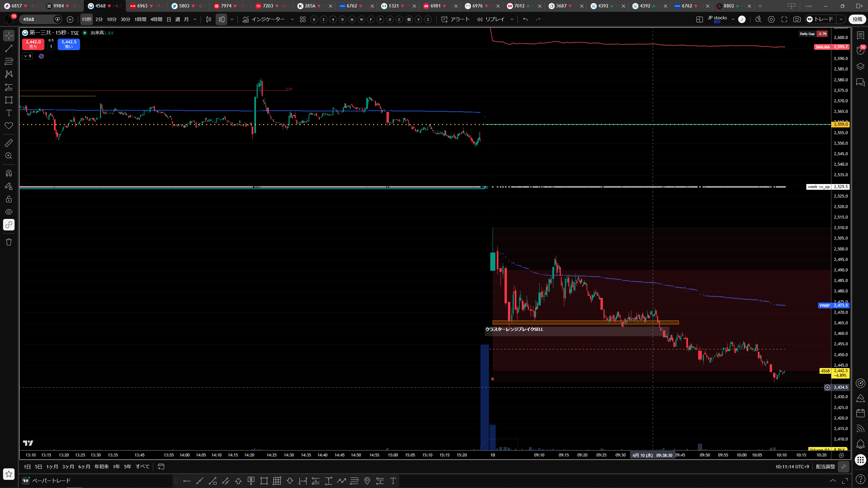Image resolution: width=868 pixels, height=488 pixels.
Task: Toggle magnet mode for drawings
Action: click(x=9, y=173)
